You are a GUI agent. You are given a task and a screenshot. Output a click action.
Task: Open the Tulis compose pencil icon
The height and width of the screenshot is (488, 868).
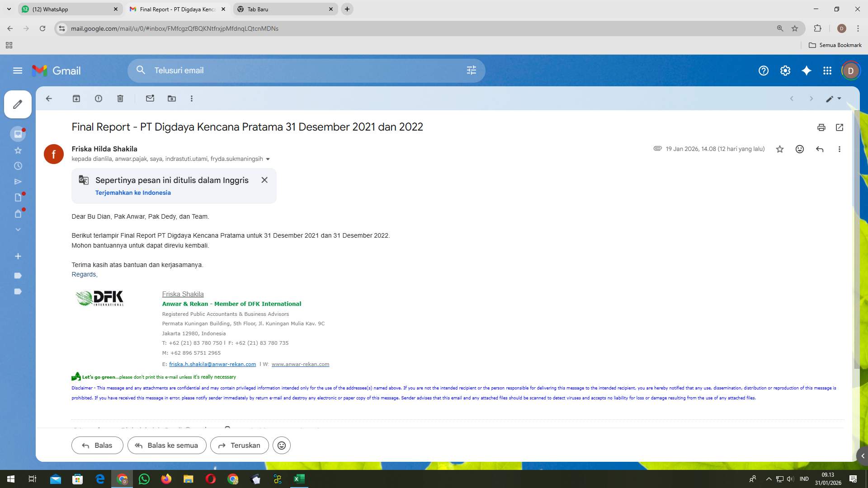(18, 104)
